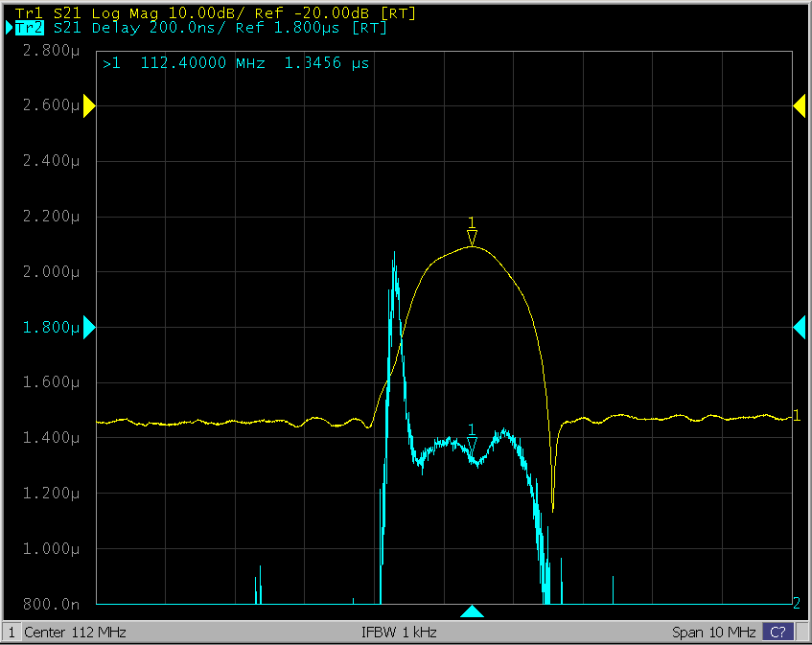The height and width of the screenshot is (645, 812).
Task: Click cyan reference position arrow on left edge
Action: (x=89, y=329)
